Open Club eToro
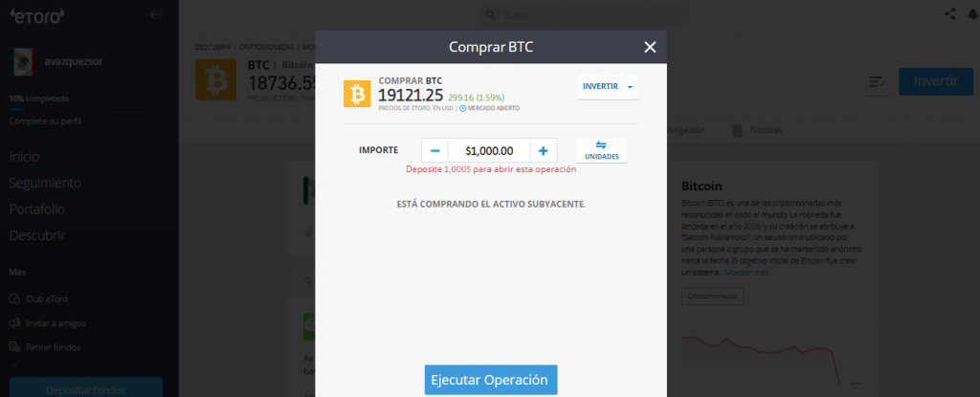This screenshot has width=980, height=397. [x=47, y=298]
